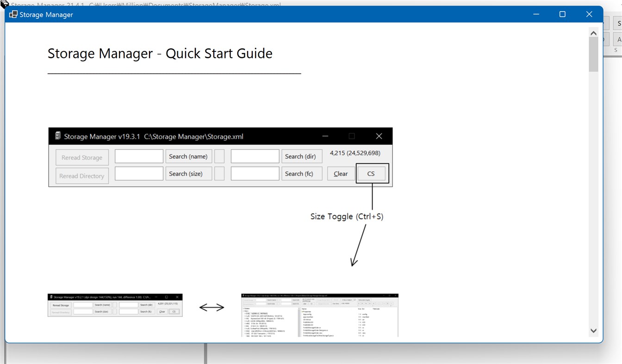
Task: Click the small compact-window thumbnail at bottom left
Action: (x=115, y=305)
